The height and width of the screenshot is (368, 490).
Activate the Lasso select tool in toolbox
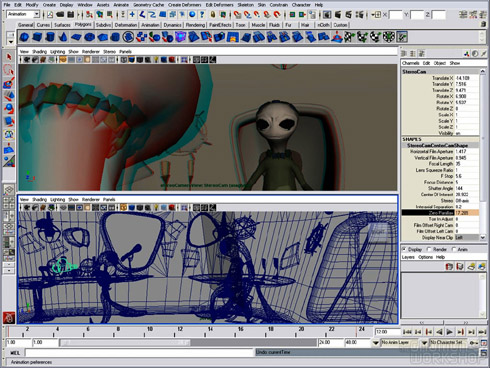9,70
